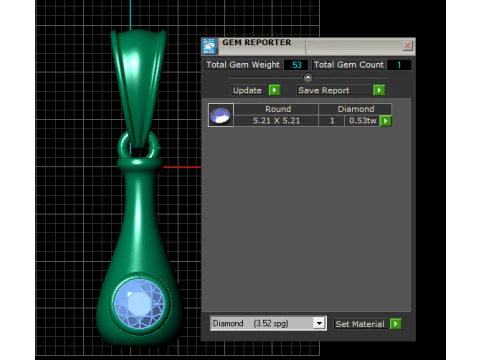Click the green arrow next to Save Report
The height and width of the screenshot is (360, 480).
click(379, 90)
